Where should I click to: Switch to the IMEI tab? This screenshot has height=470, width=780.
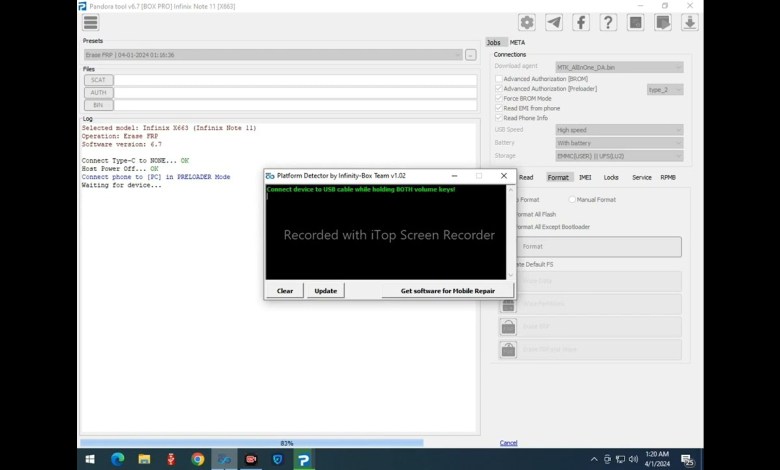tap(585, 177)
